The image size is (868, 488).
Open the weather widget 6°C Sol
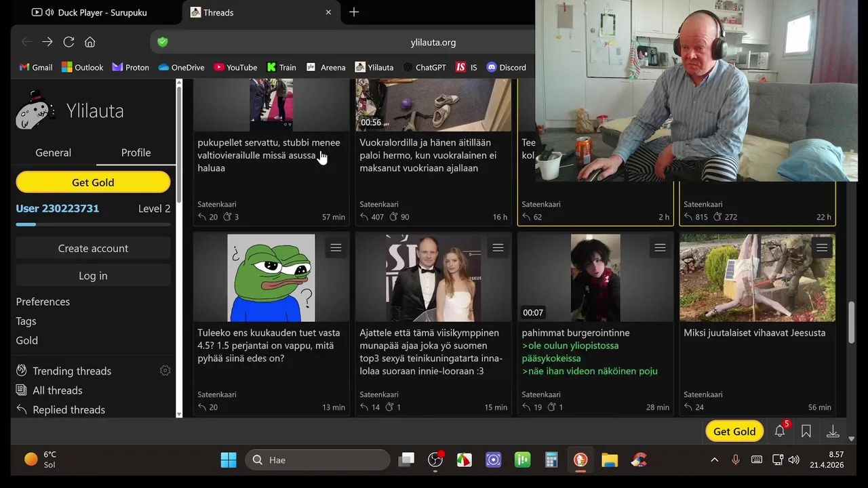click(x=41, y=460)
